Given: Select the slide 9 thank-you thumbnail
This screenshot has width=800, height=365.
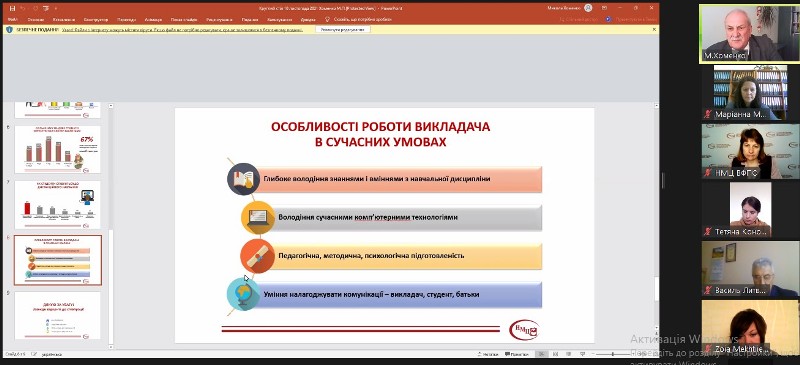Looking at the screenshot, I should click(58, 315).
